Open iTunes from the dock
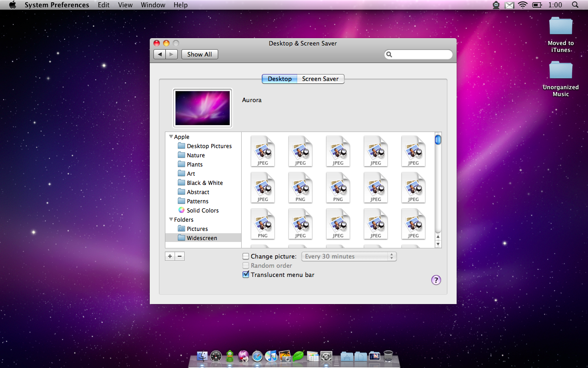This screenshot has width=588, height=368. [x=271, y=356]
